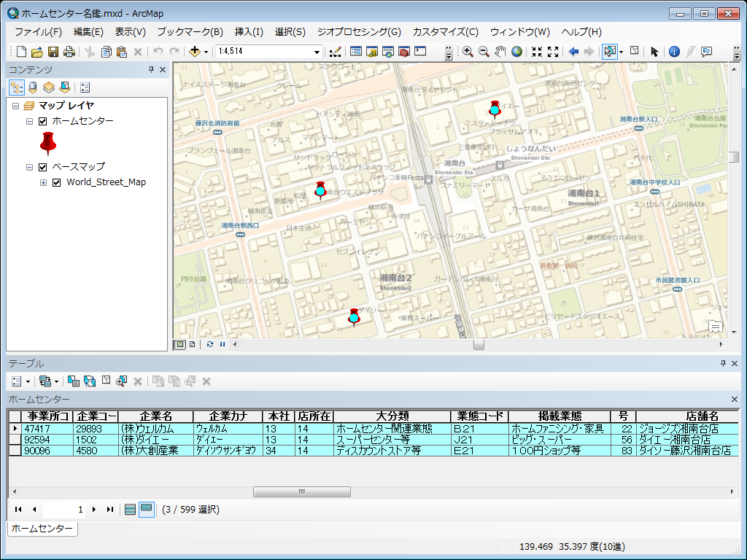Go back to previous extent arrow

point(573,52)
